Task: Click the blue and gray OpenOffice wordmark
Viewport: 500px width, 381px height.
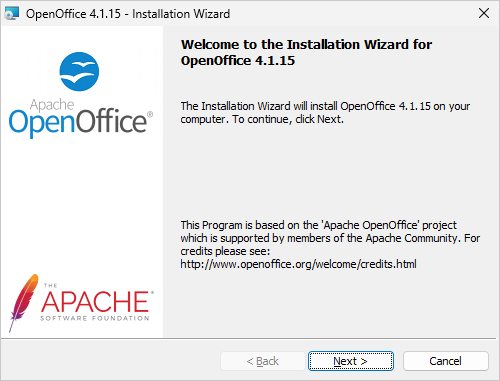Action: pos(81,122)
